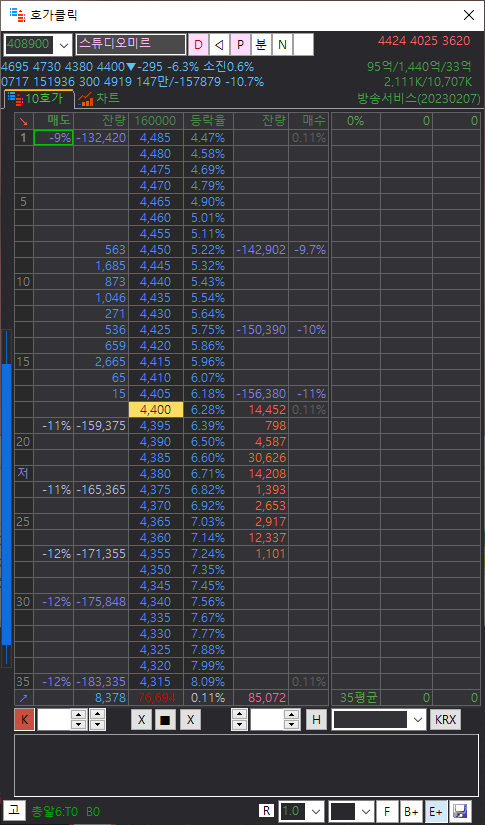Click the X button right of the black square

[190, 720]
